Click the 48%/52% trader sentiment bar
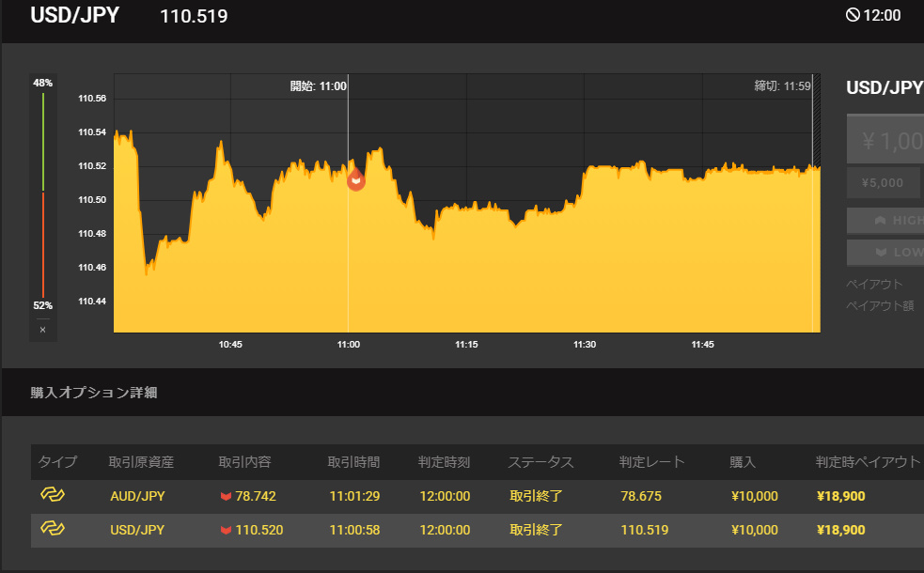The height and width of the screenshot is (573, 924). click(x=42, y=194)
